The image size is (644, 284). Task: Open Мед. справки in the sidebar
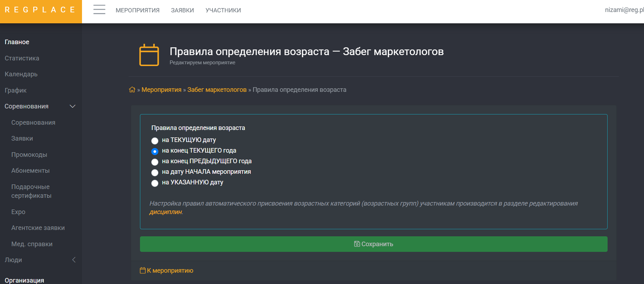[32, 244]
